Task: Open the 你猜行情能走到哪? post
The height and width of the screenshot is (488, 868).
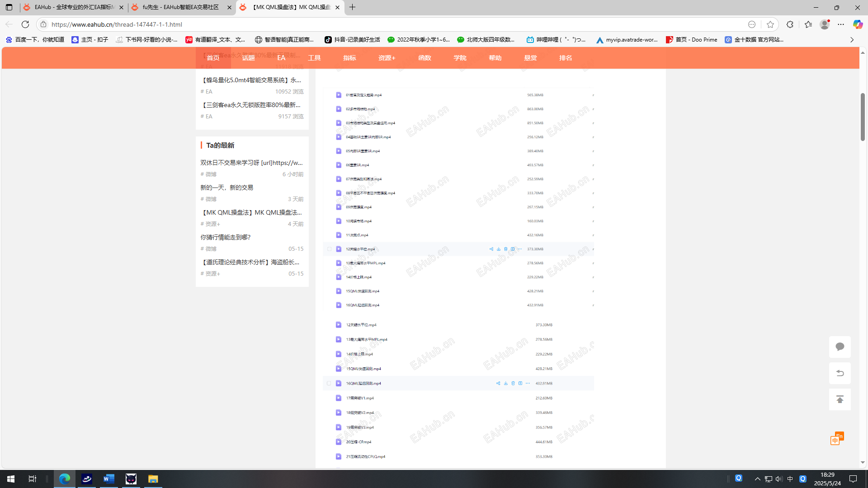Action: coord(226,237)
